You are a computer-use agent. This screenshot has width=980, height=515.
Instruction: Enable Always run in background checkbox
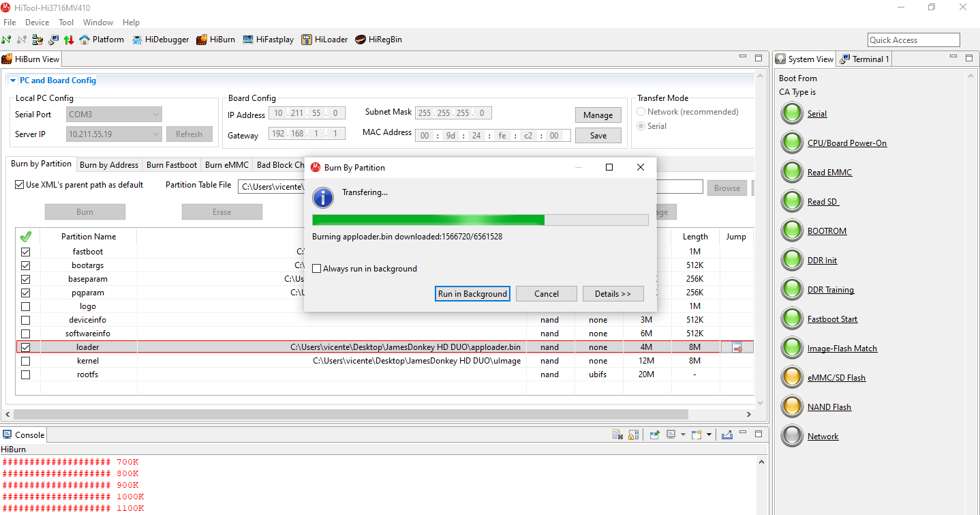316,269
